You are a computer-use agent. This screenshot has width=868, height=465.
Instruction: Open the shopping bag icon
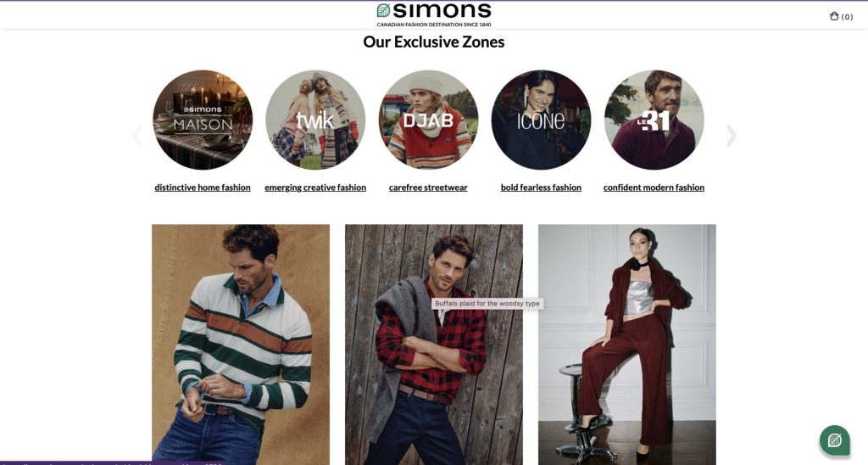[x=834, y=16]
